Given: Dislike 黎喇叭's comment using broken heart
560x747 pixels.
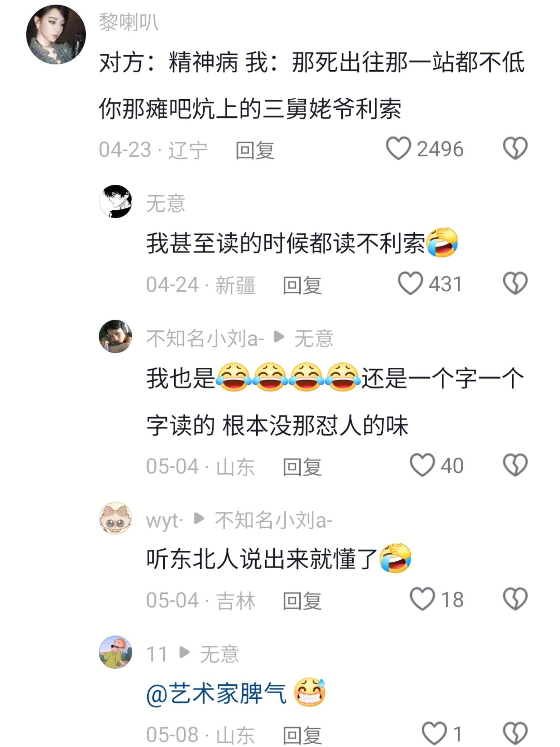Looking at the screenshot, I should click(x=515, y=148).
